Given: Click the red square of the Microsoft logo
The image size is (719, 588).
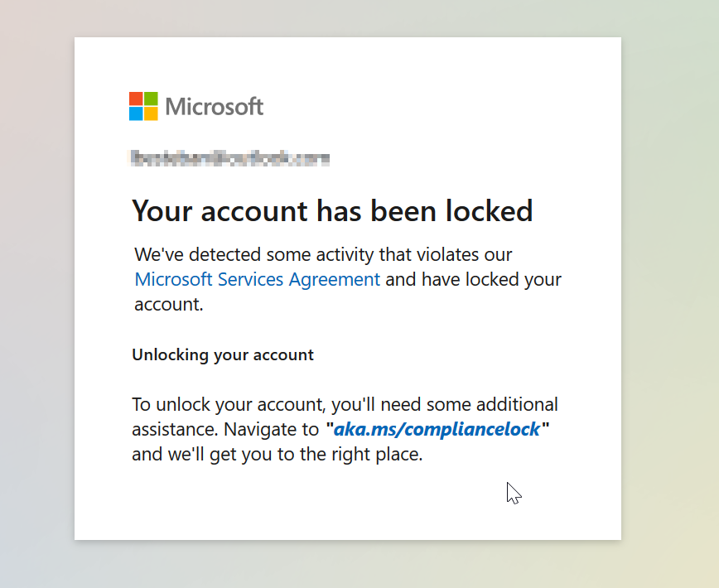Looking at the screenshot, I should click(136, 99).
